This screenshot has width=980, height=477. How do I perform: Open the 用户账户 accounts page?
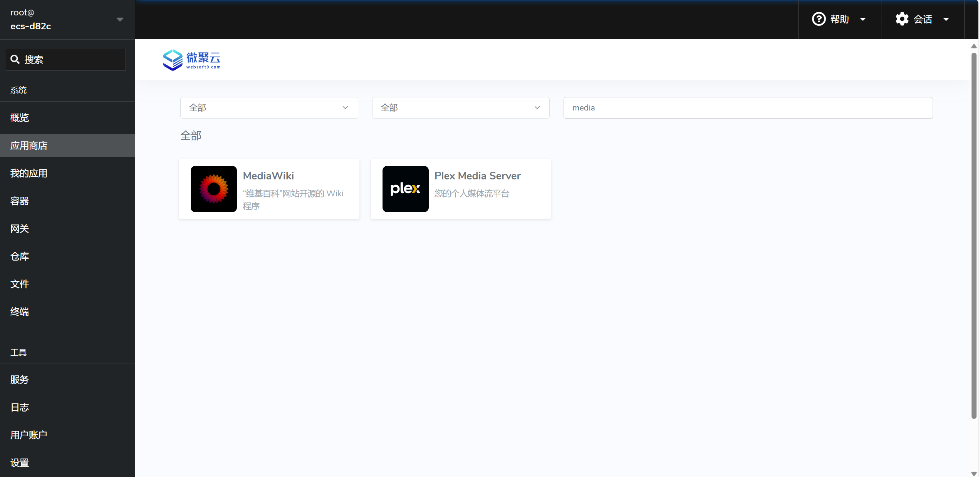29,435
